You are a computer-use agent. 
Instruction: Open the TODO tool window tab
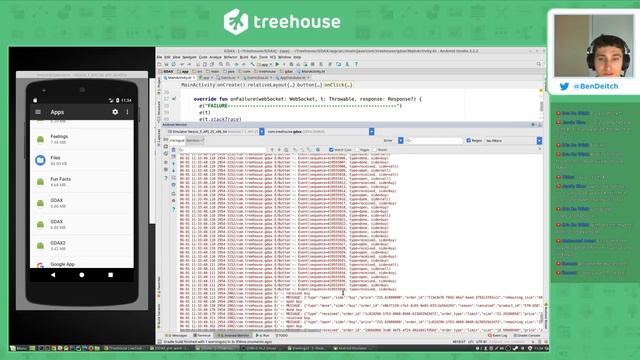coord(282,336)
